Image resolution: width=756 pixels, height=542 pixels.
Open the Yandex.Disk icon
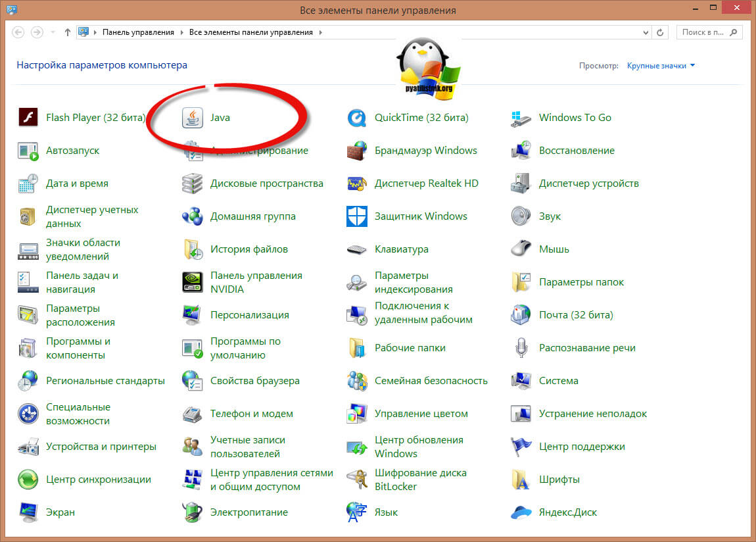(521, 512)
